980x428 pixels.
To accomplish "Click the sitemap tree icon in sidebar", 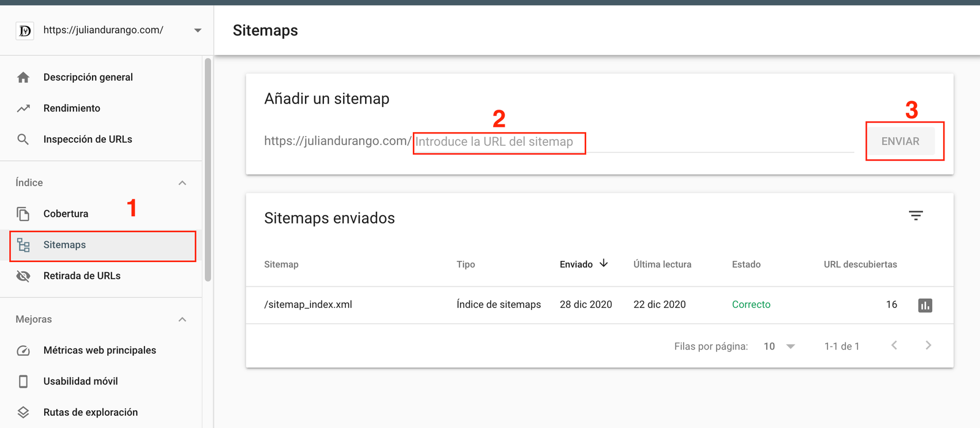I will (23, 245).
